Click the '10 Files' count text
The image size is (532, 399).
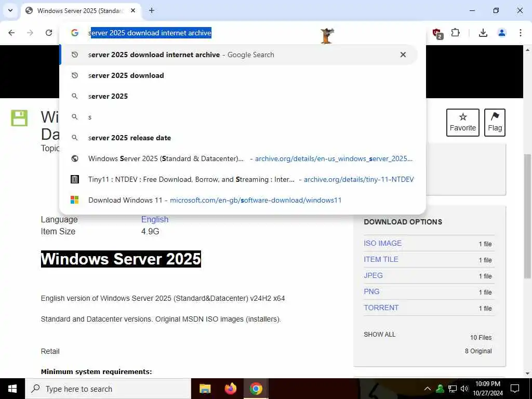[x=481, y=338]
